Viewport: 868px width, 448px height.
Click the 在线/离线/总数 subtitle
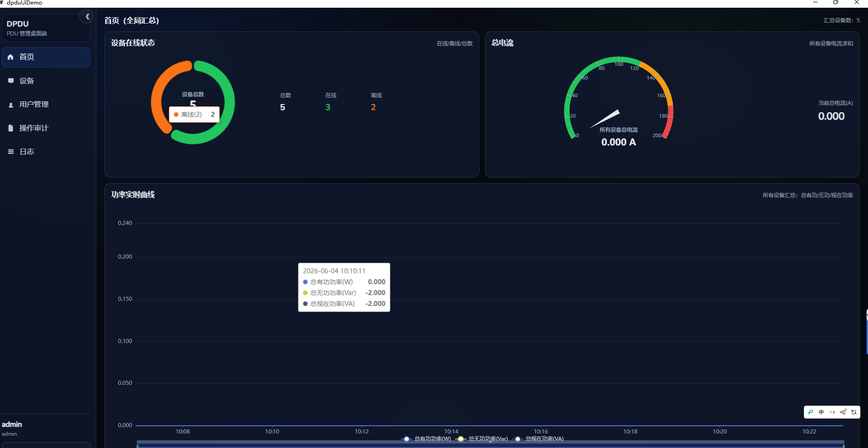(455, 44)
